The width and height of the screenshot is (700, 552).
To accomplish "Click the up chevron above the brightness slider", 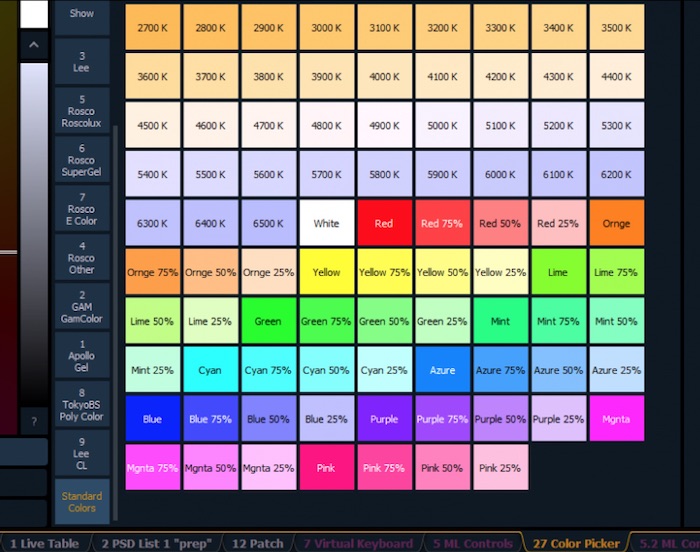I will point(34,45).
